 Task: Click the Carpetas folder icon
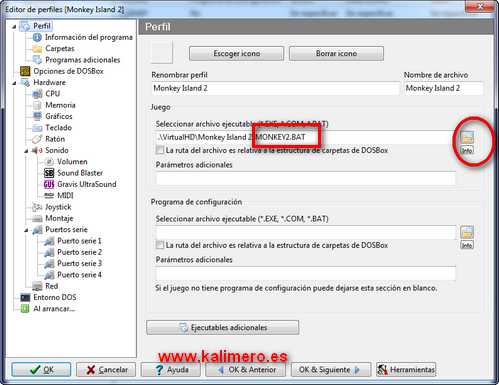click(37, 49)
